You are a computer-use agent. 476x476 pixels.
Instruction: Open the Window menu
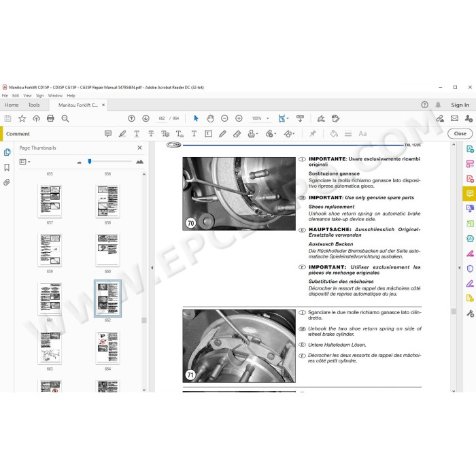tap(55, 96)
